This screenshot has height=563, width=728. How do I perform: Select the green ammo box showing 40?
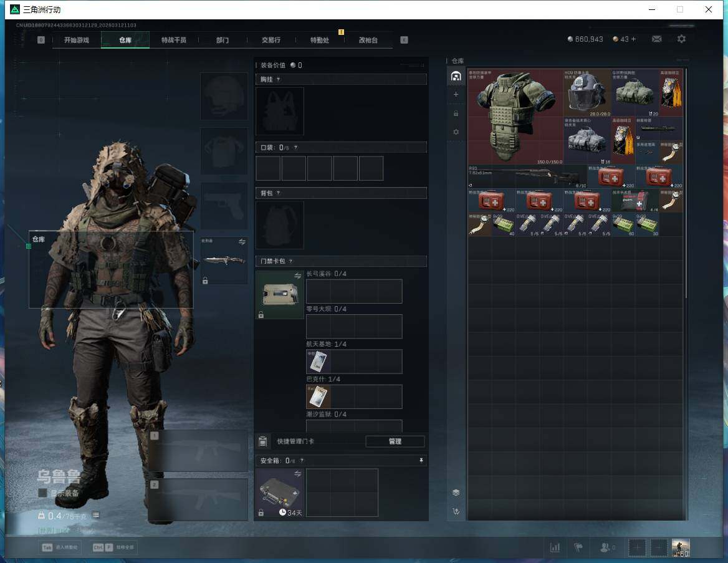click(x=503, y=224)
